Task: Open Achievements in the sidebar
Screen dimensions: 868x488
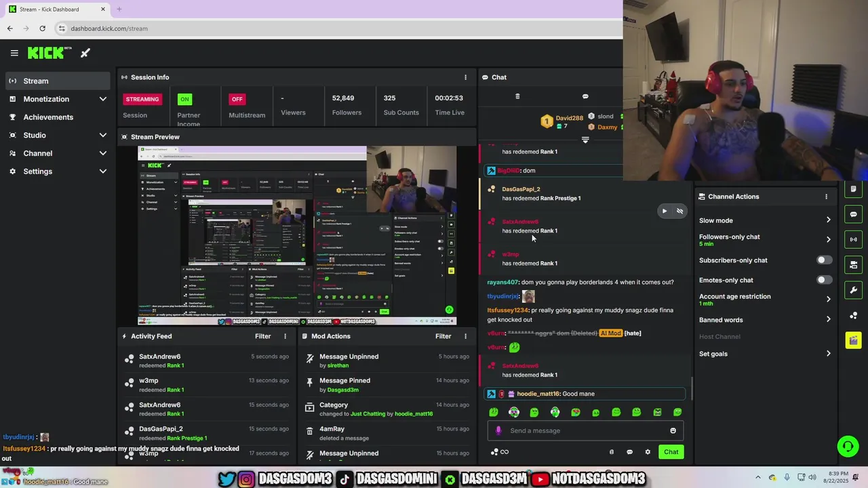Action: coord(57,117)
